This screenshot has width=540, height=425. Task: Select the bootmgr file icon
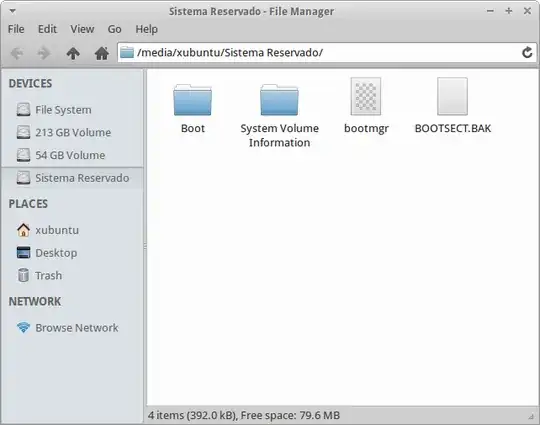[366, 96]
